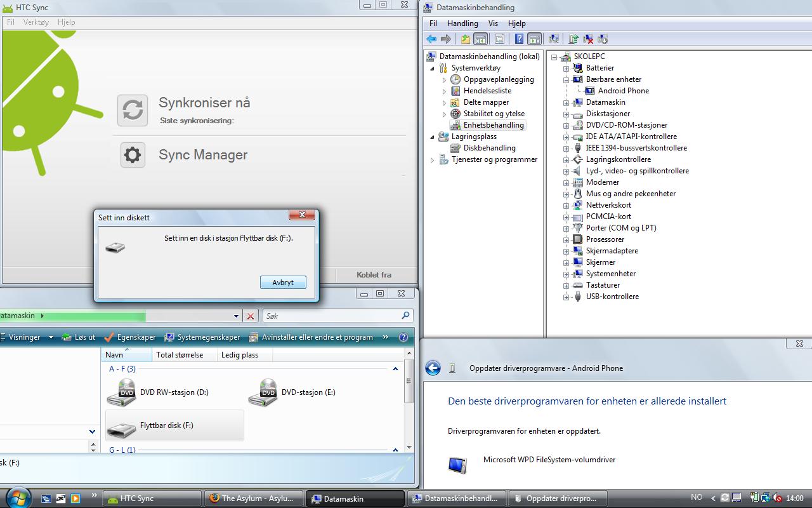The height and width of the screenshot is (508, 812).
Task: Collapse the Systemverktøy node
Action: pos(433,69)
